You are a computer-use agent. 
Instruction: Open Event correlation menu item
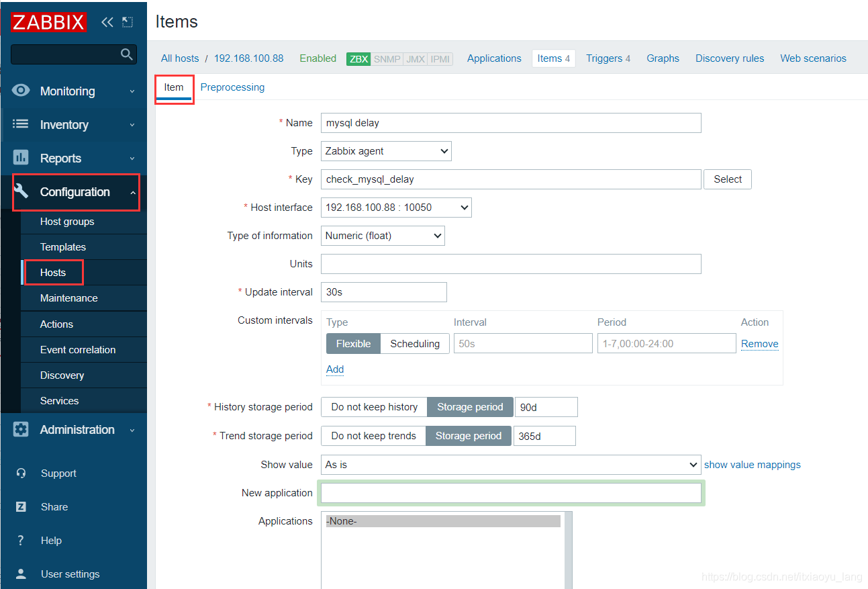click(84, 350)
